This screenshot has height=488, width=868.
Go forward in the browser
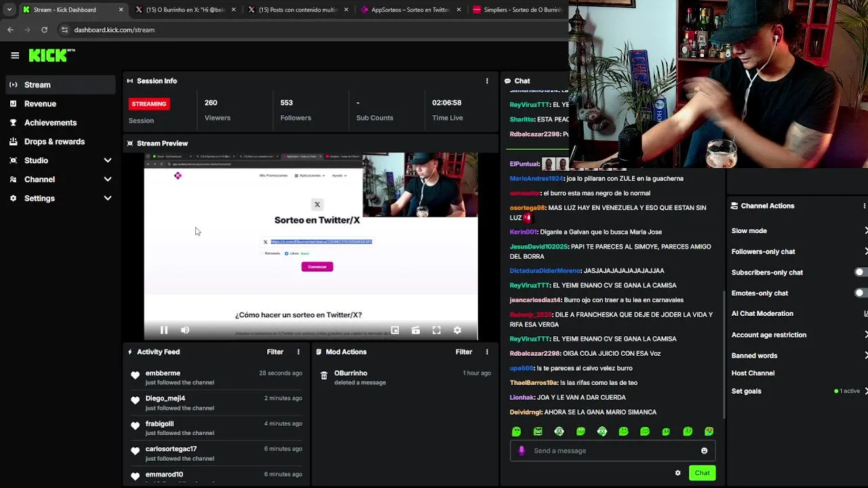(27, 30)
